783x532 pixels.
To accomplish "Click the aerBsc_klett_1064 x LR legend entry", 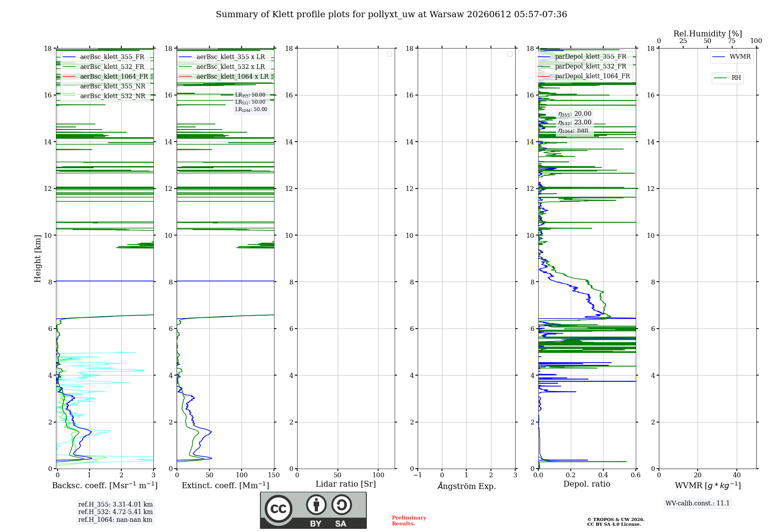I will click(x=224, y=77).
